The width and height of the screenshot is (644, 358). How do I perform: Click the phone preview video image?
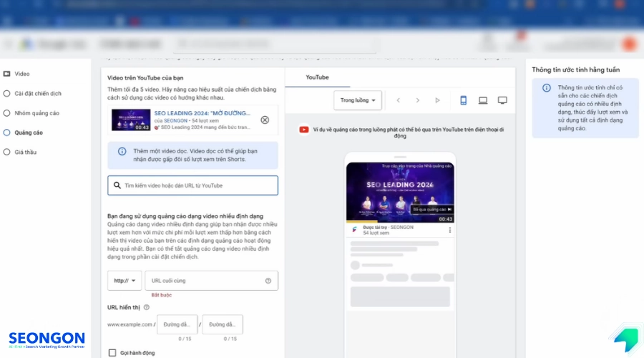pos(400,193)
